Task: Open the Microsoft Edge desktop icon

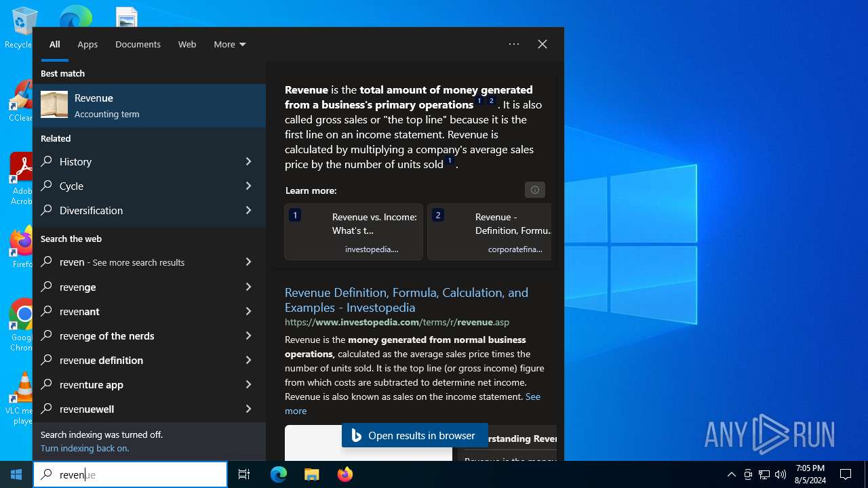Action: [x=76, y=16]
